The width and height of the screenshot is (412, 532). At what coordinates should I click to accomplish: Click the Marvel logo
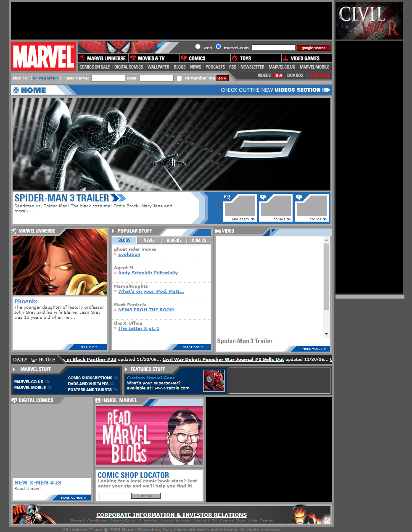(x=43, y=56)
